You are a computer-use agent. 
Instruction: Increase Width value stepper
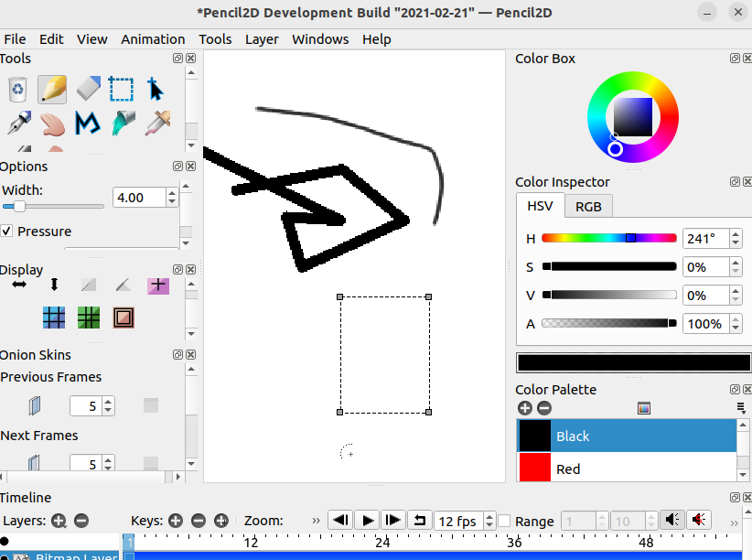172,193
